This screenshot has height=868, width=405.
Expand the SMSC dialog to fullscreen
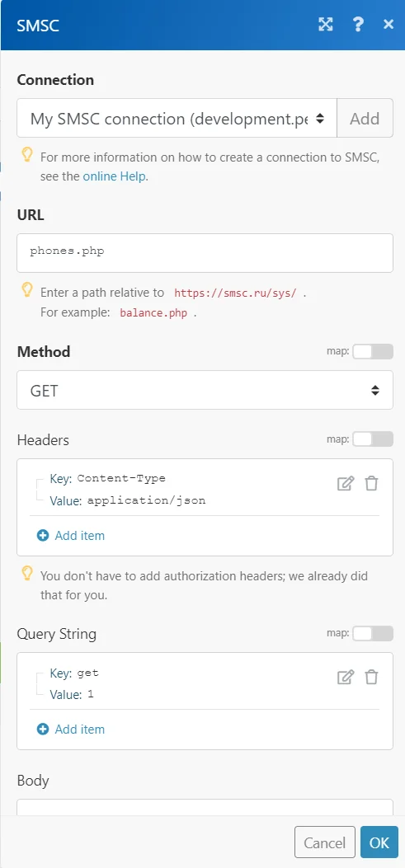[x=325, y=25]
